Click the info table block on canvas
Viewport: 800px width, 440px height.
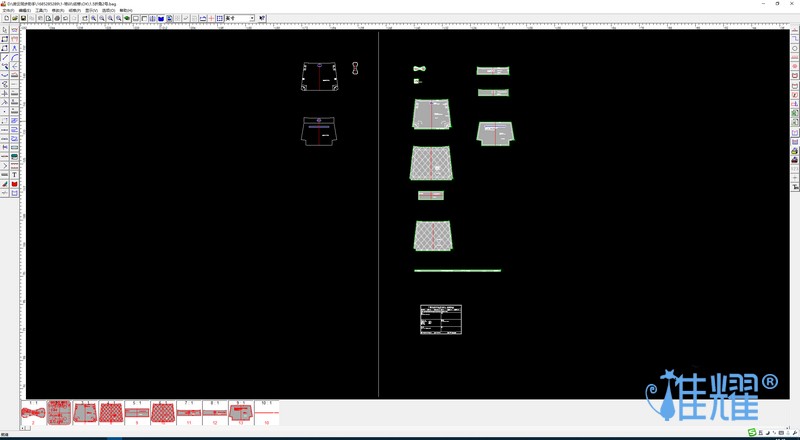(441, 320)
